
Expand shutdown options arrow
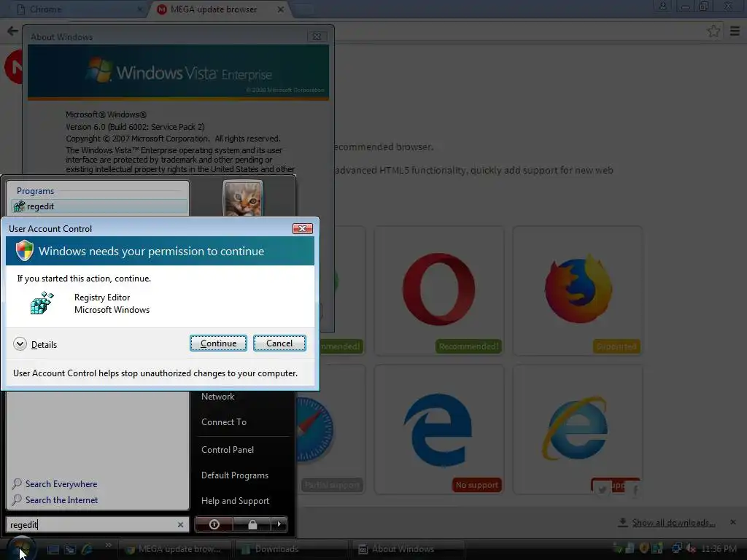279,524
